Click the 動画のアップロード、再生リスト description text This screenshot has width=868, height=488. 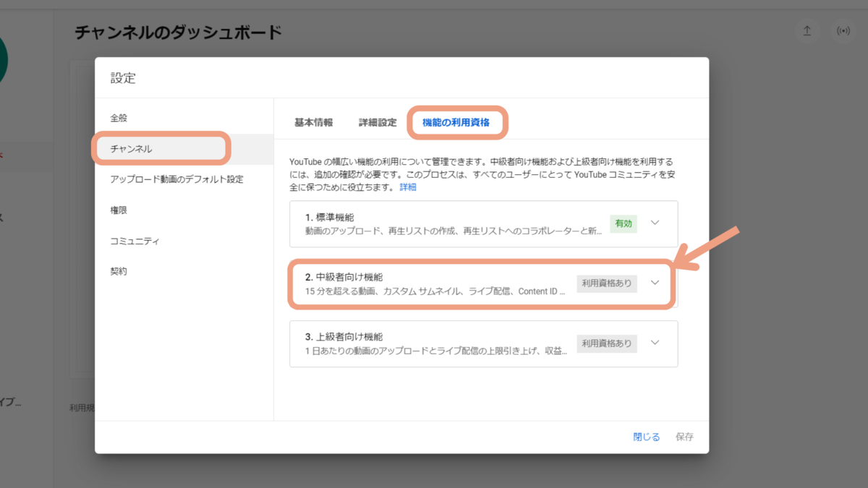pos(453,232)
